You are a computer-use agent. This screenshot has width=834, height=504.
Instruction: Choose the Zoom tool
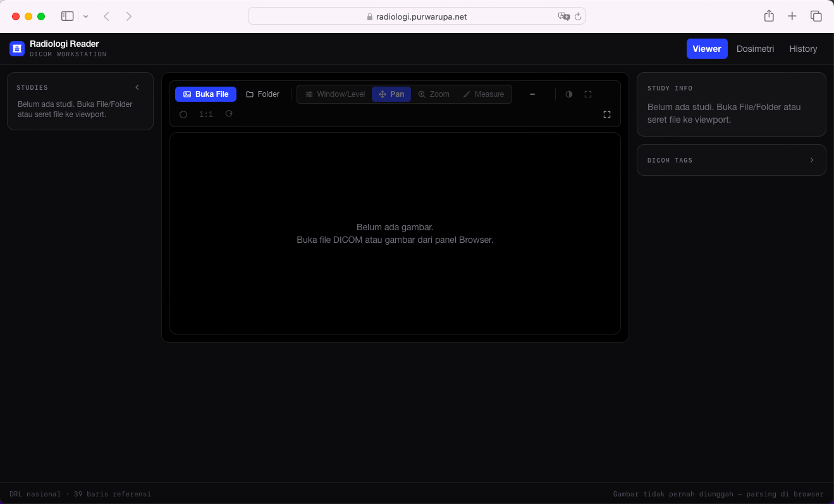click(434, 94)
